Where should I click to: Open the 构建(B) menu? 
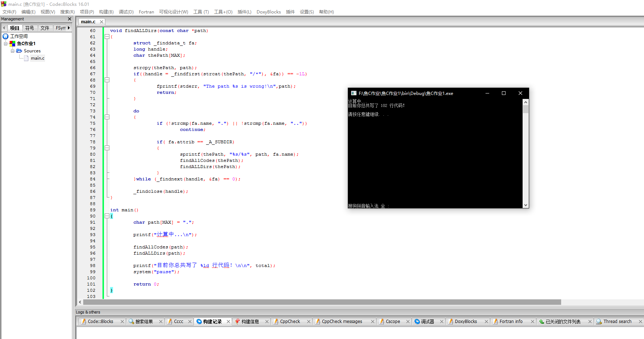(x=106, y=12)
